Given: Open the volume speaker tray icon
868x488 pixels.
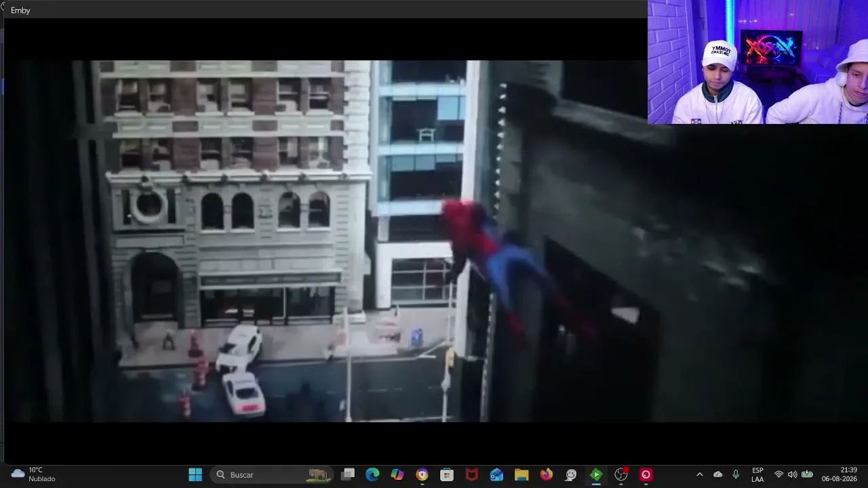Looking at the screenshot, I should [792, 474].
